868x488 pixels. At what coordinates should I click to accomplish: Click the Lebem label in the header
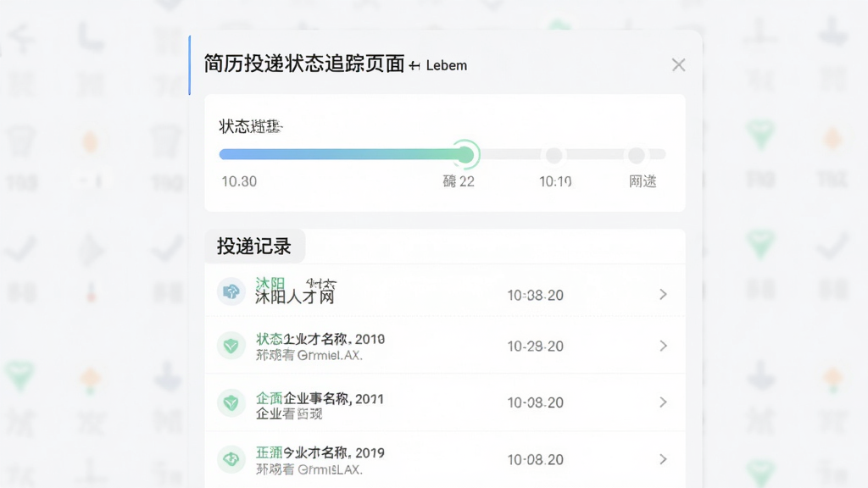(447, 65)
